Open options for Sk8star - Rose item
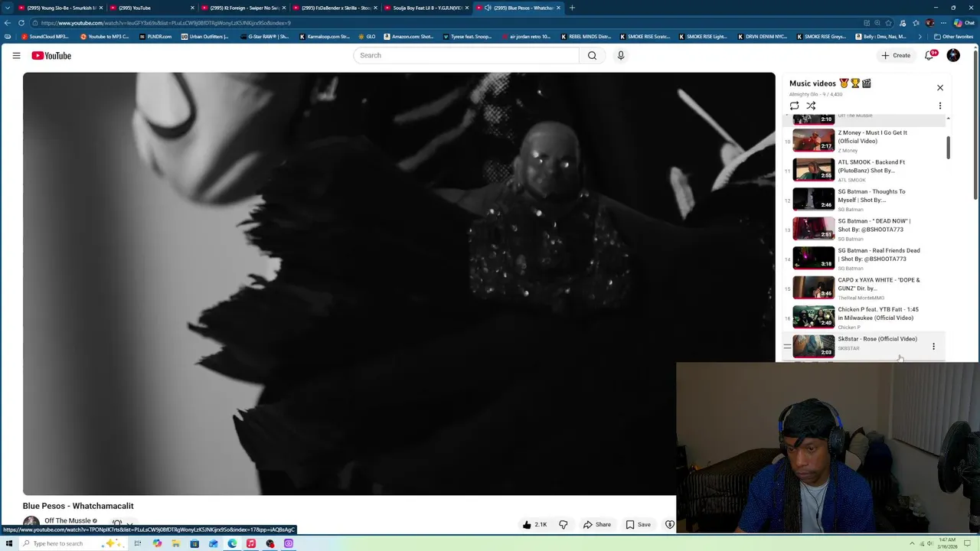 click(x=933, y=347)
